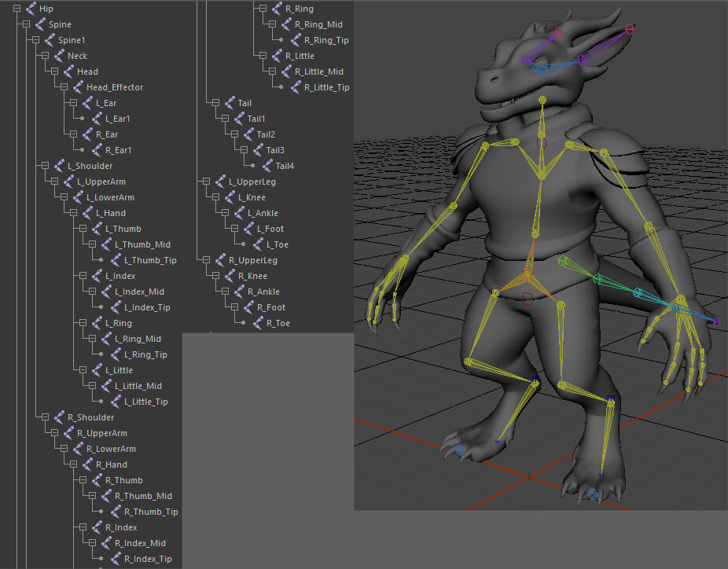Image resolution: width=728 pixels, height=569 pixels.
Task: Click the Hip joint icon
Action: pyautogui.click(x=30, y=8)
